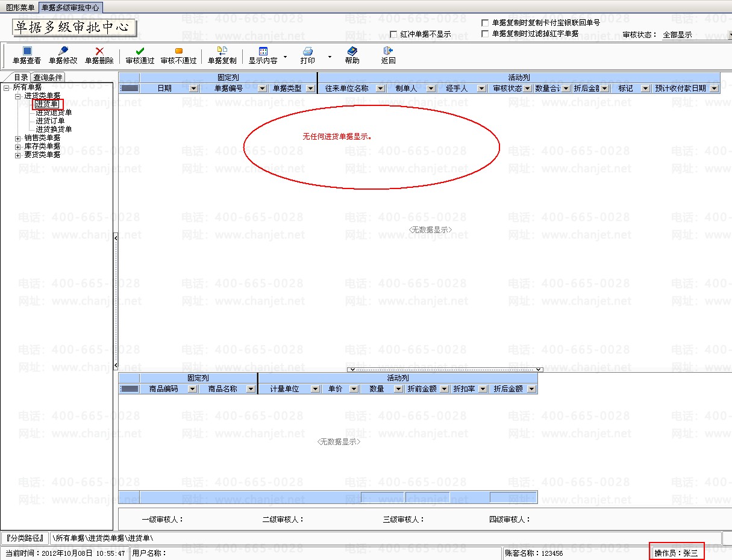Click the 单据修改 pencil icon
The height and width of the screenshot is (560, 732).
63,52
